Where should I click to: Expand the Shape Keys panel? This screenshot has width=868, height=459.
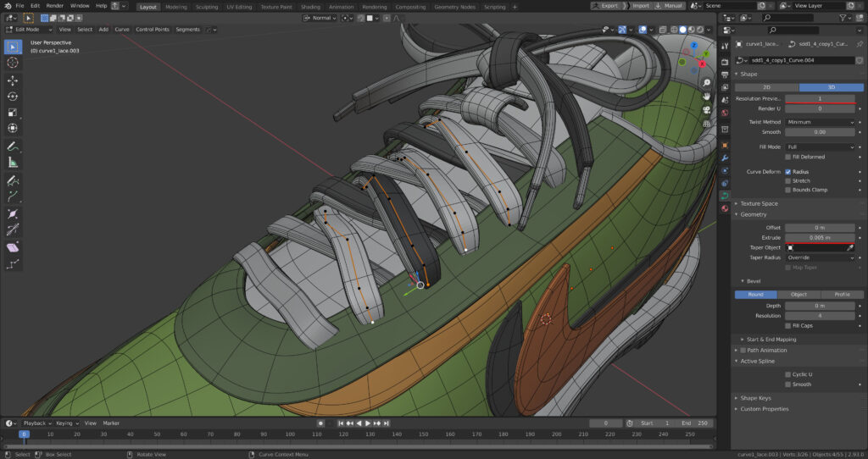tap(755, 398)
